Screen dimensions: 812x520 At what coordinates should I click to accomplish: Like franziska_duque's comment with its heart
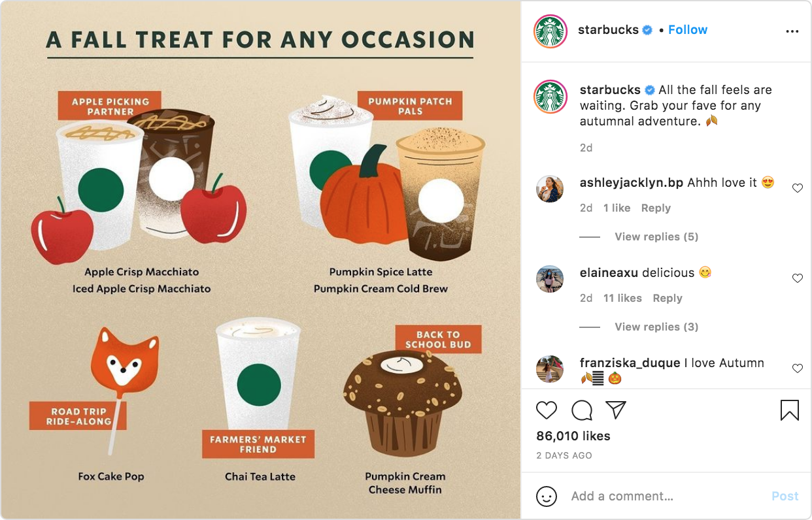(797, 368)
